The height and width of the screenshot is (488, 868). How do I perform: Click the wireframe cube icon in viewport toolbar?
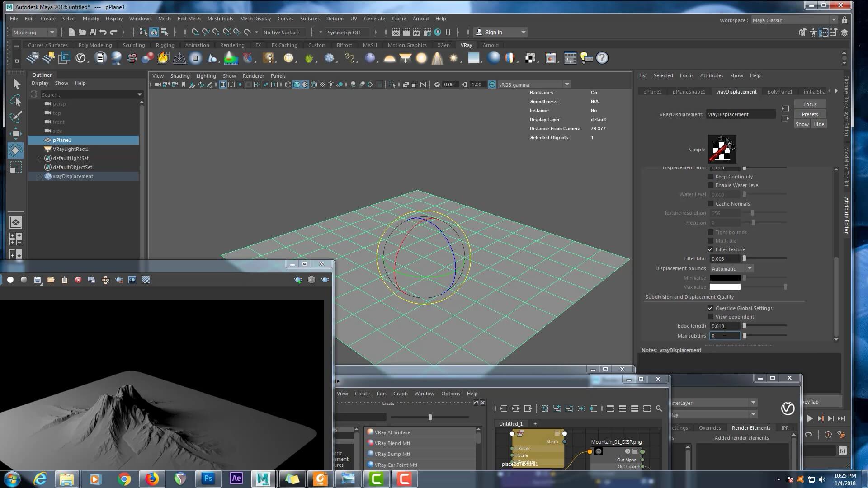[288, 84]
